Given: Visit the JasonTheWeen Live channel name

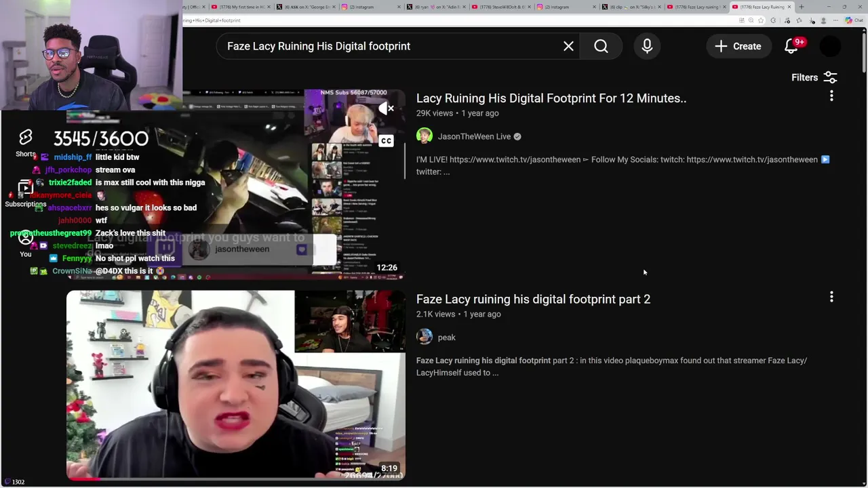Looking at the screenshot, I should (474, 136).
